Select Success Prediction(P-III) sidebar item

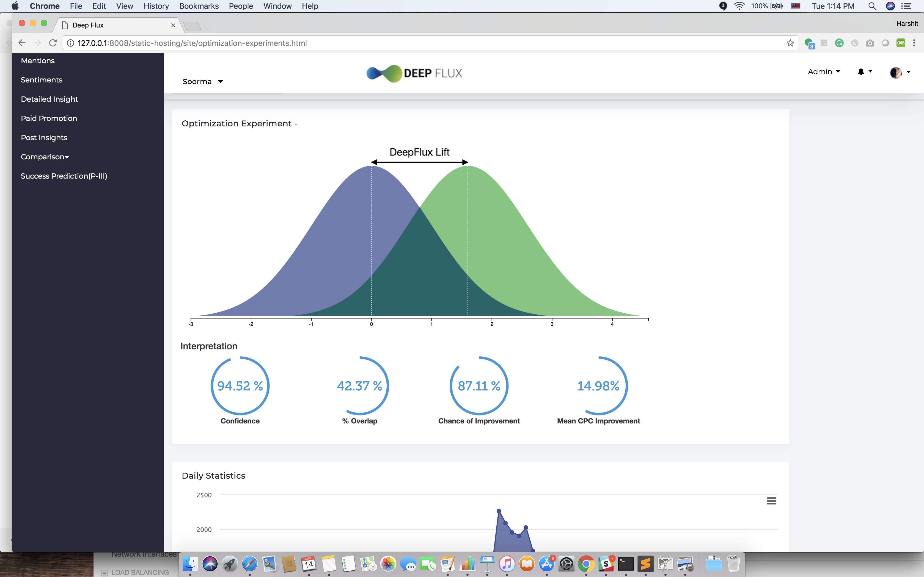pyautogui.click(x=64, y=176)
